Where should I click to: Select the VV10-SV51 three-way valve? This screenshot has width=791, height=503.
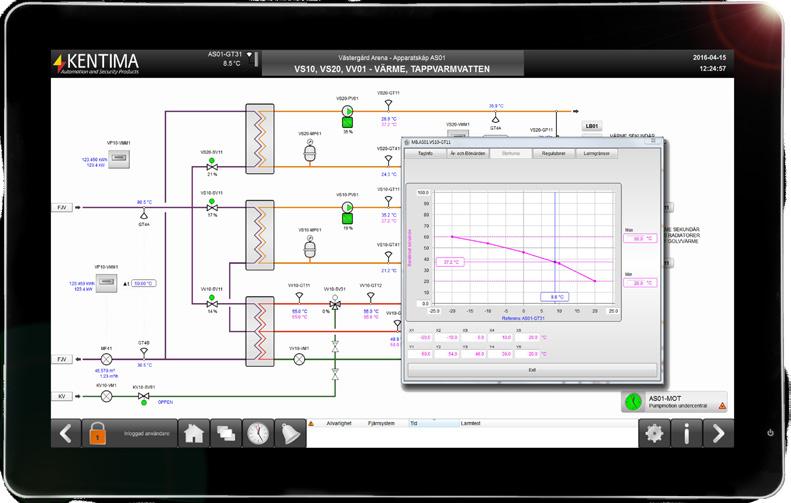pyautogui.click(x=335, y=304)
